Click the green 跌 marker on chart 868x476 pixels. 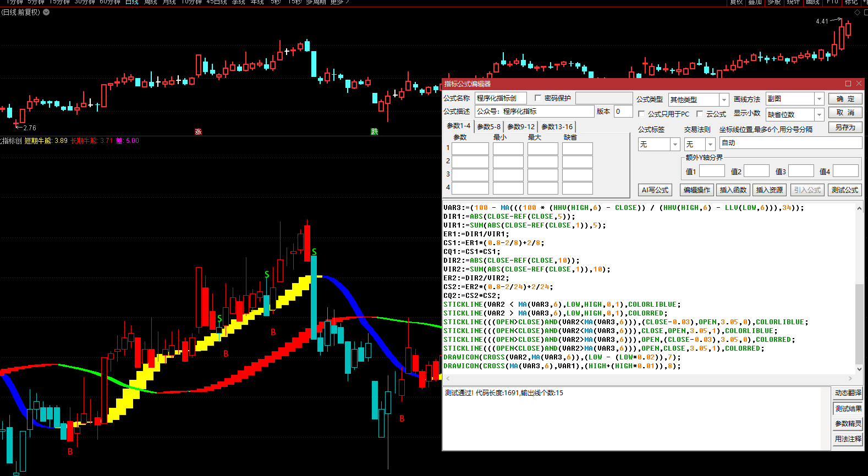[374, 132]
